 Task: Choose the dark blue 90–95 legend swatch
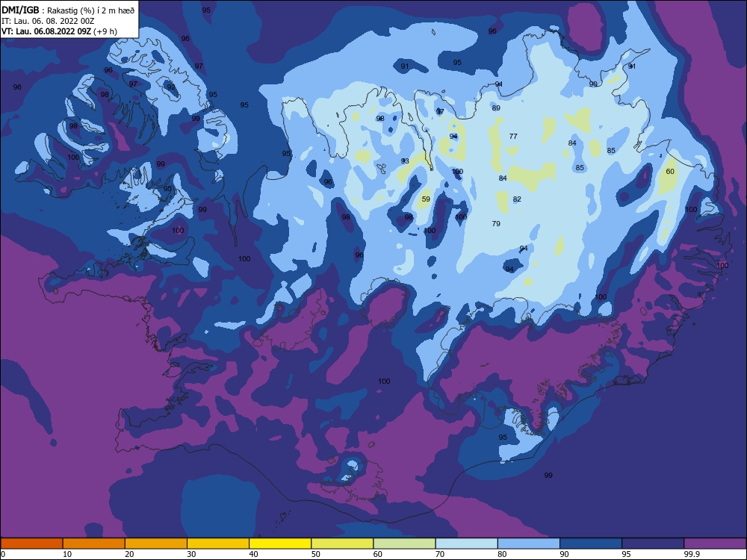(591, 544)
